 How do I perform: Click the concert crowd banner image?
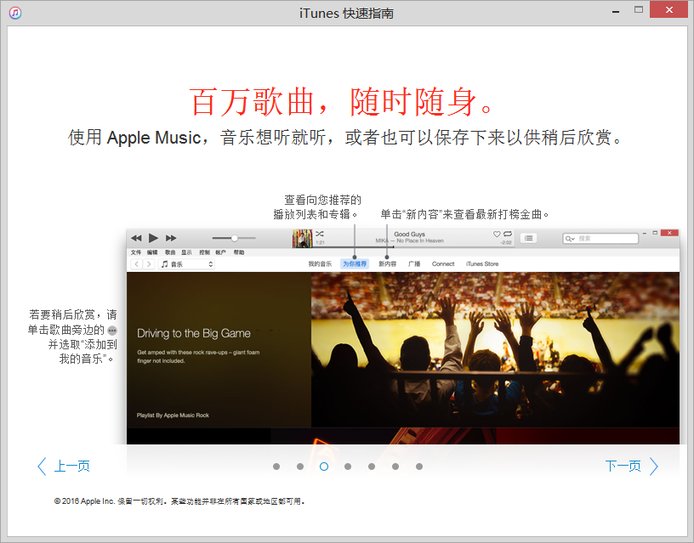click(495, 350)
